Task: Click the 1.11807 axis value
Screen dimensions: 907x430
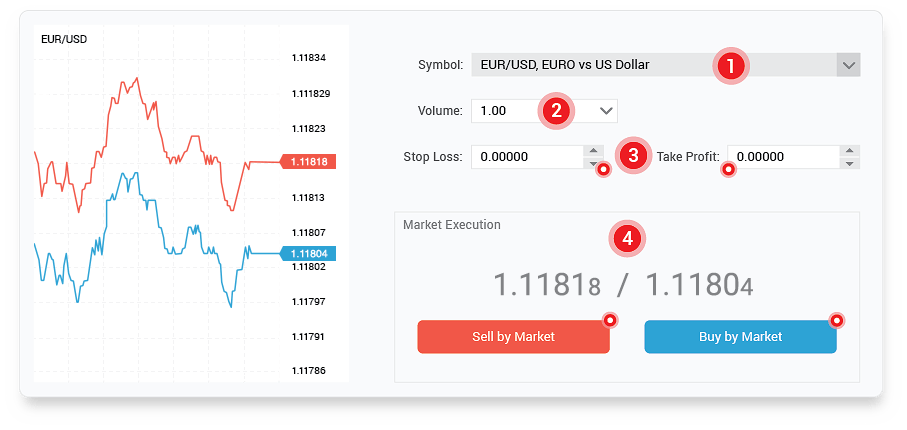Action: coord(309,233)
